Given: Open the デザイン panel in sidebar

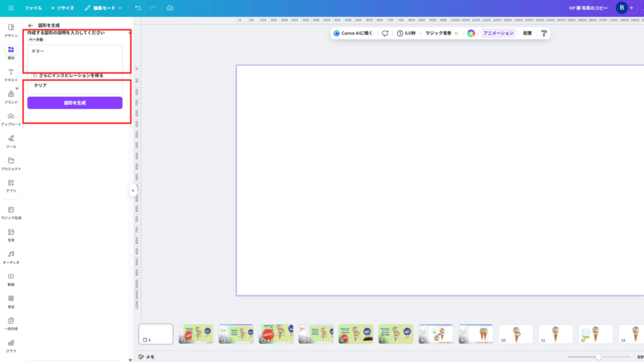Looking at the screenshot, I should click(x=11, y=30).
